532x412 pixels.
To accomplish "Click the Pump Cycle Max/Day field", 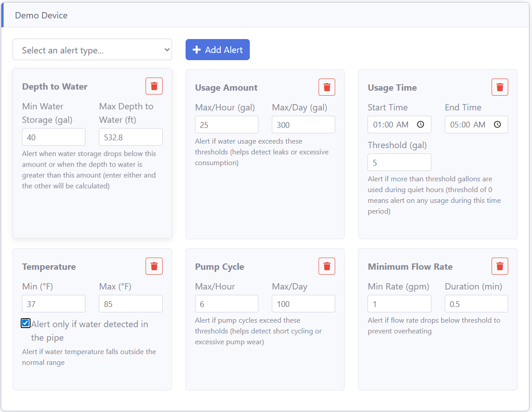I will tap(303, 303).
